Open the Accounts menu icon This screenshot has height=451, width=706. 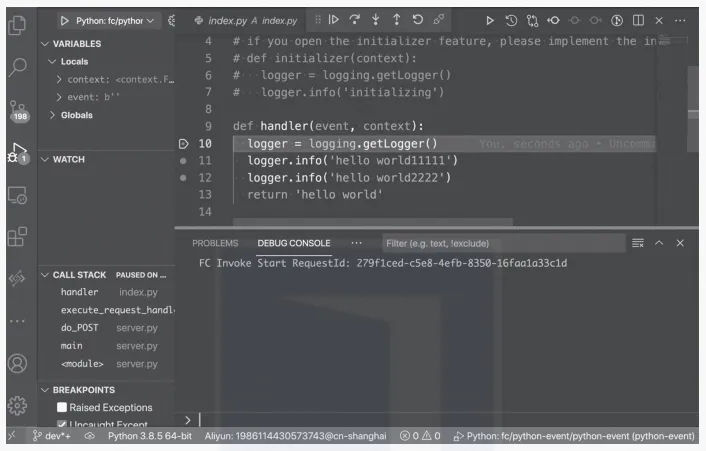(x=18, y=363)
